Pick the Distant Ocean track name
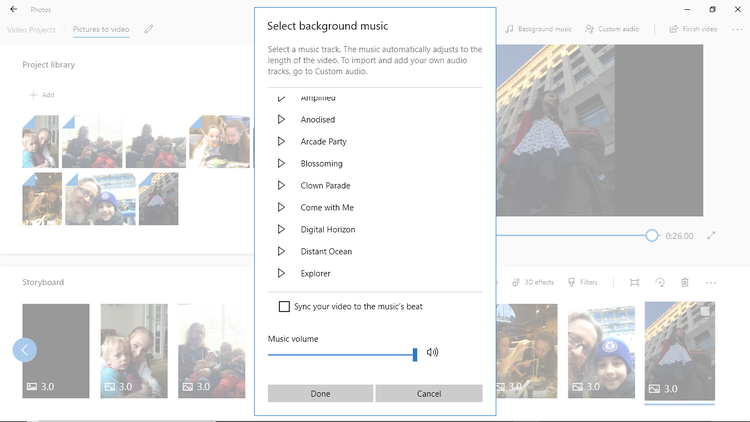Viewport: 750px width, 422px height. pos(326,252)
